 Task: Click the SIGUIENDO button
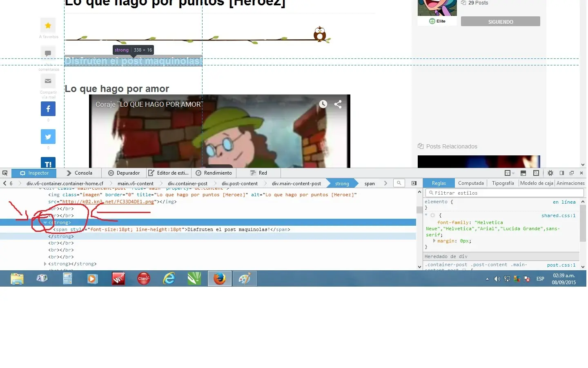pyautogui.click(x=501, y=22)
